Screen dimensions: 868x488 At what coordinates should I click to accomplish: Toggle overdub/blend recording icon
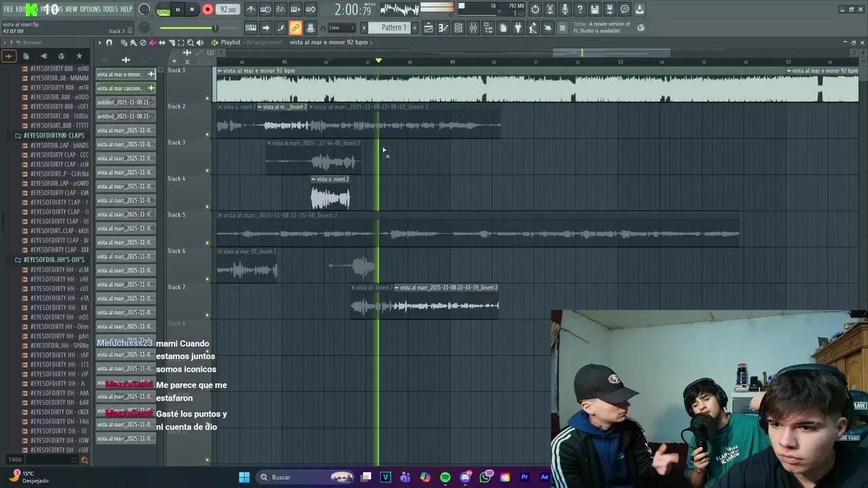[x=295, y=9]
